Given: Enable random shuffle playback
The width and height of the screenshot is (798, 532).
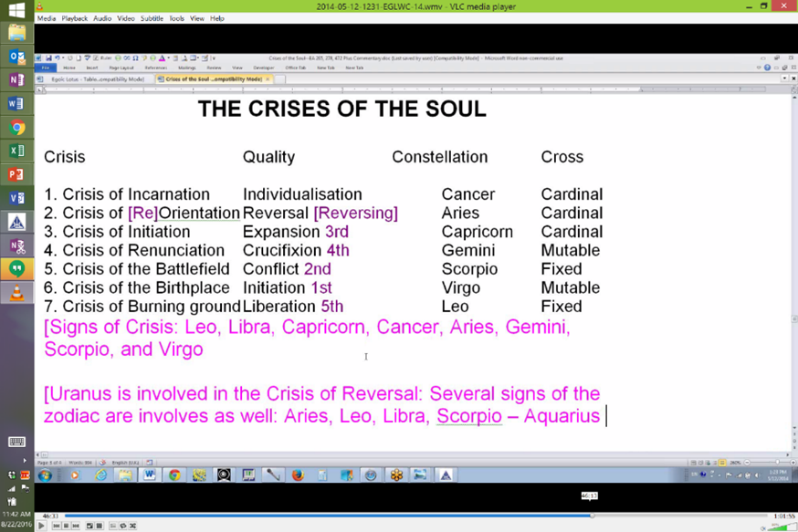Looking at the screenshot, I should point(132,526).
